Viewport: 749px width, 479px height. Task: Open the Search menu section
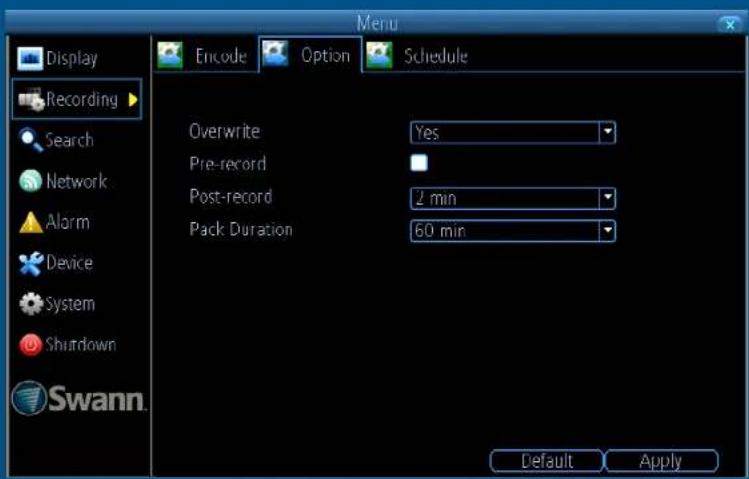click(x=56, y=140)
